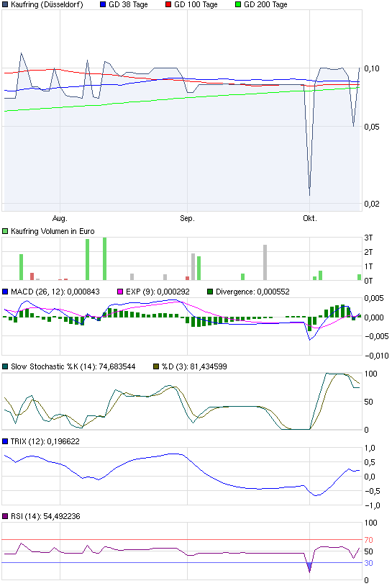Click the 'TRIX (12): 0,196622' label
This screenshot has width=392, height=586.
click(x=45, y=441)
